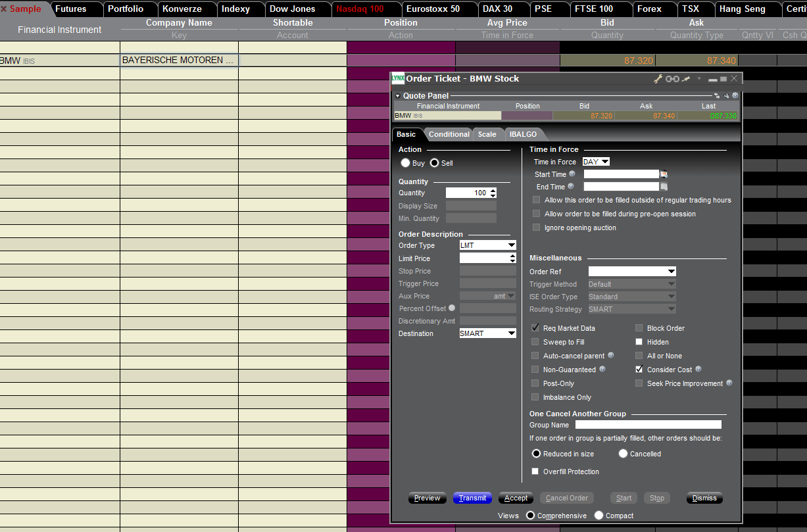This screenshot has height=532, width=807.
Task: Select Cancelled radio option
Action: click(x=624, y=454)
